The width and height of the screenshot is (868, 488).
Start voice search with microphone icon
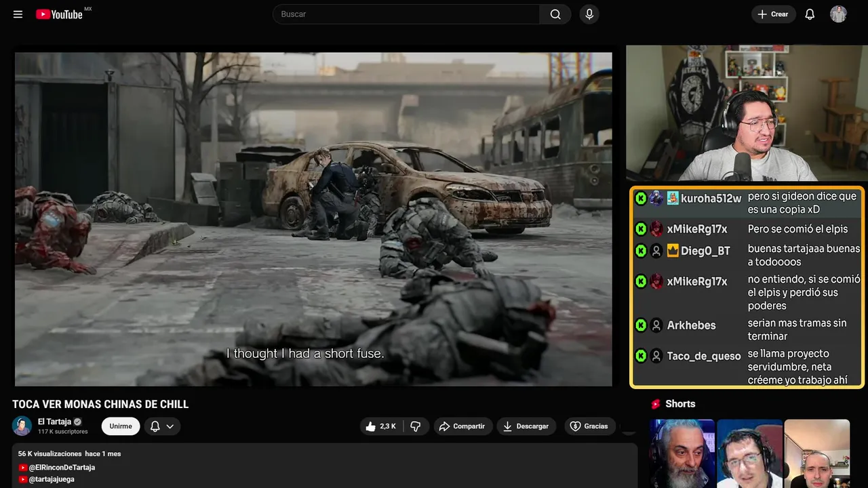coord(589,14)
